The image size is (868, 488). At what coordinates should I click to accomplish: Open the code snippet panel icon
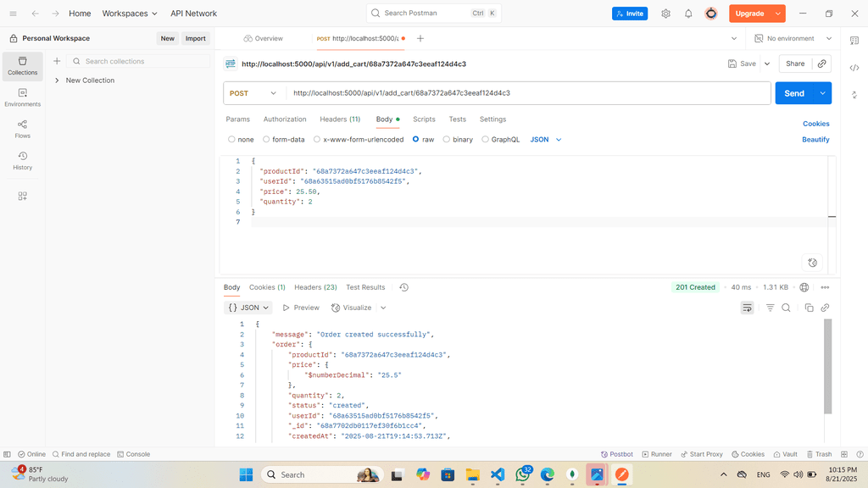[x=854, y=68]
